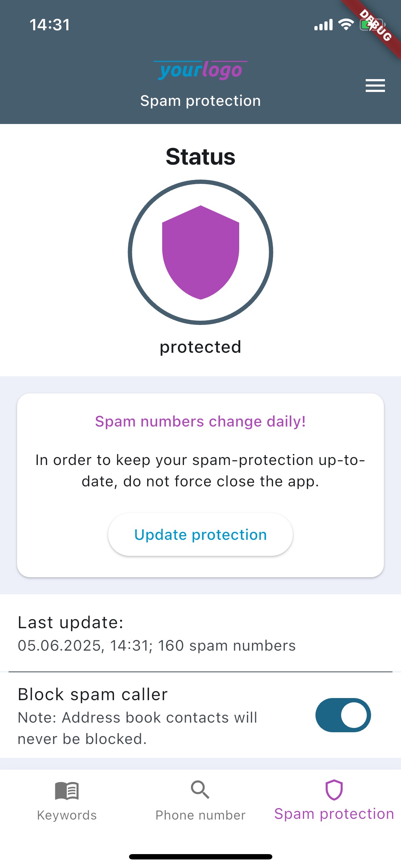Switch to the Keywords tab
The height and width of the screenshot is (868, 401).
67,815
